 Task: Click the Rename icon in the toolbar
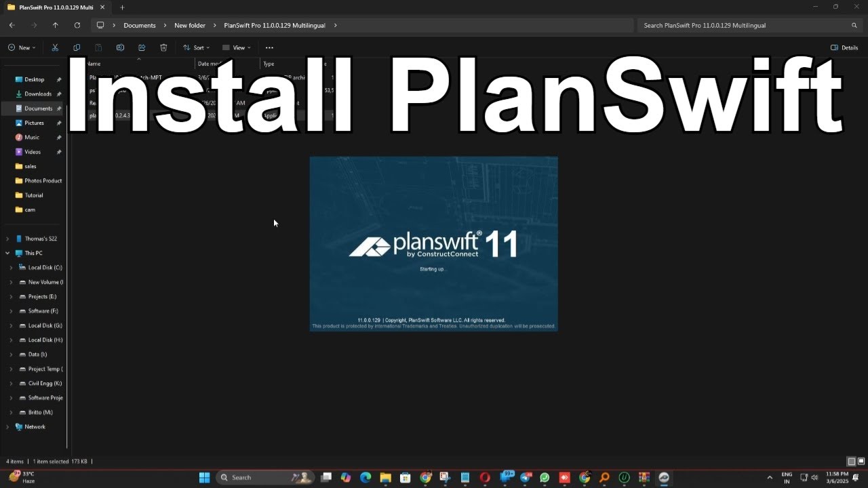coord(120,47)
